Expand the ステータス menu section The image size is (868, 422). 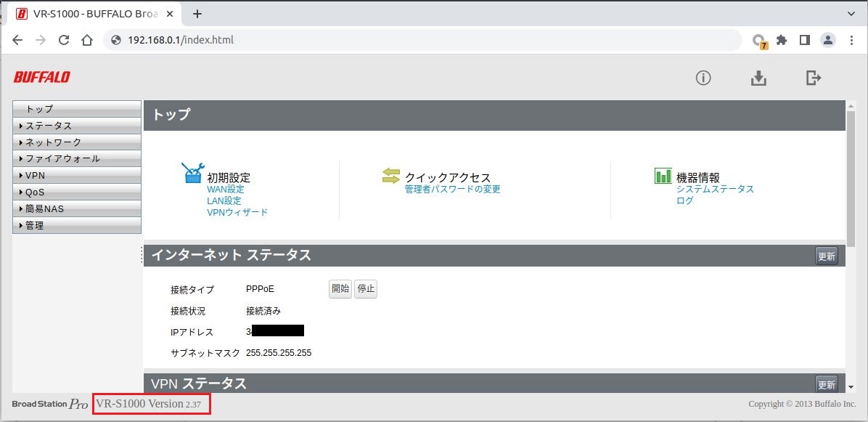pyautogui.click(x=77, y=126)
